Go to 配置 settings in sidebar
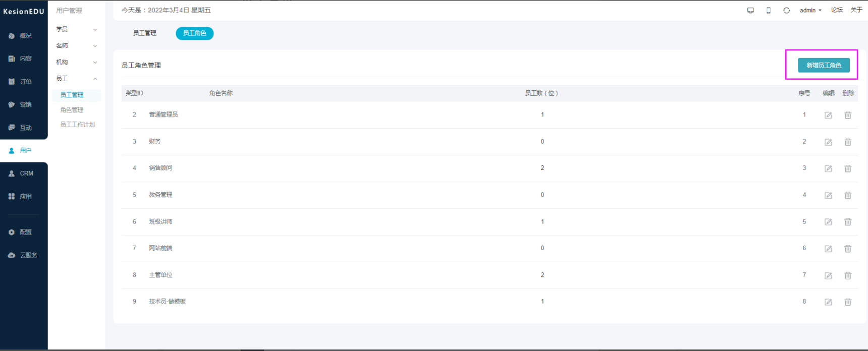The width and height of the screenshot is (868, 351). [x=24, y=232]
